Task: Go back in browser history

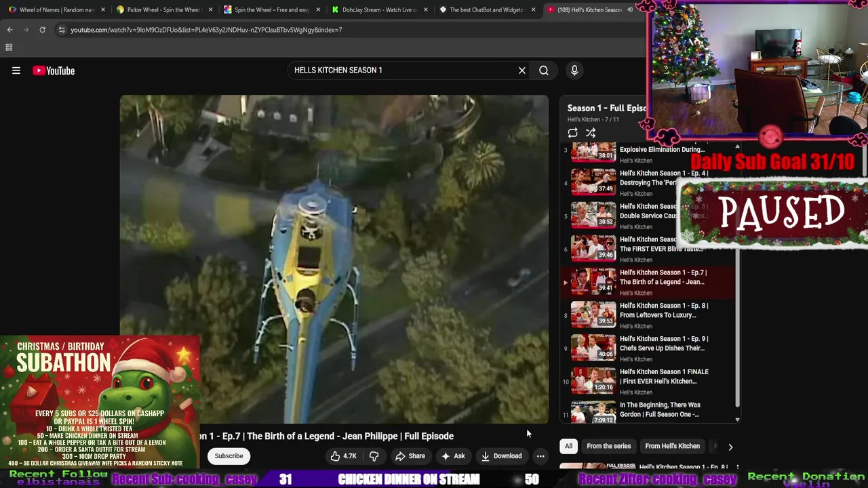Action: click(9, 30)
